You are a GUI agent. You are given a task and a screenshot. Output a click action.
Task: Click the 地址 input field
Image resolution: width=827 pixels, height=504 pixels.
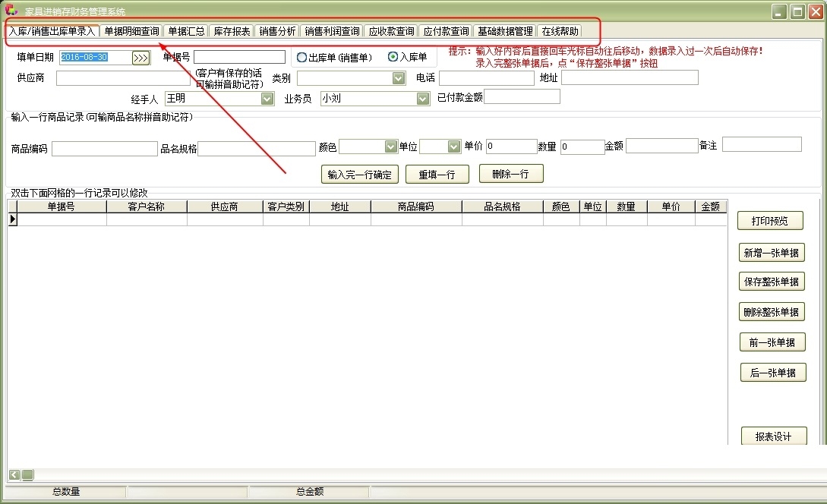tap(630, 77)
